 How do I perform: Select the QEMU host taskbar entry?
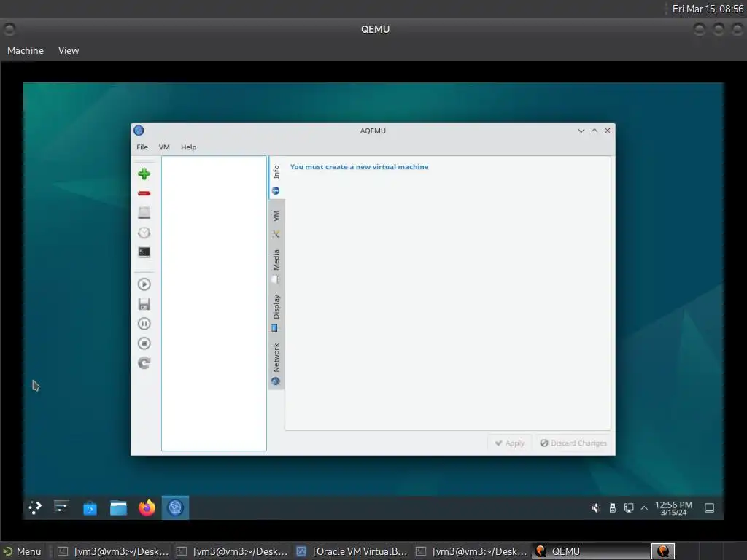[x=590, y=551]
